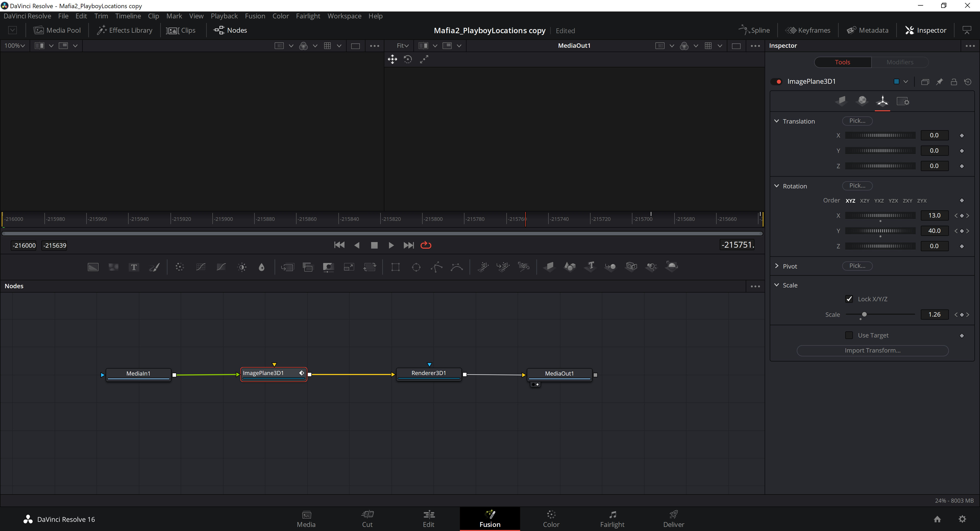Click the Import Transform button
The width and height of the screenshot is (980, 531).
[872, 351]
